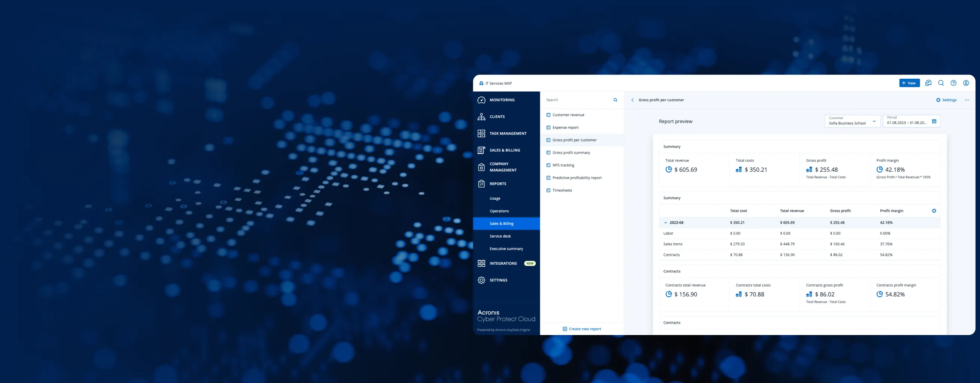Click the chat messages icon in header
This screenshot has width=980, height=383.
(928, 83)
